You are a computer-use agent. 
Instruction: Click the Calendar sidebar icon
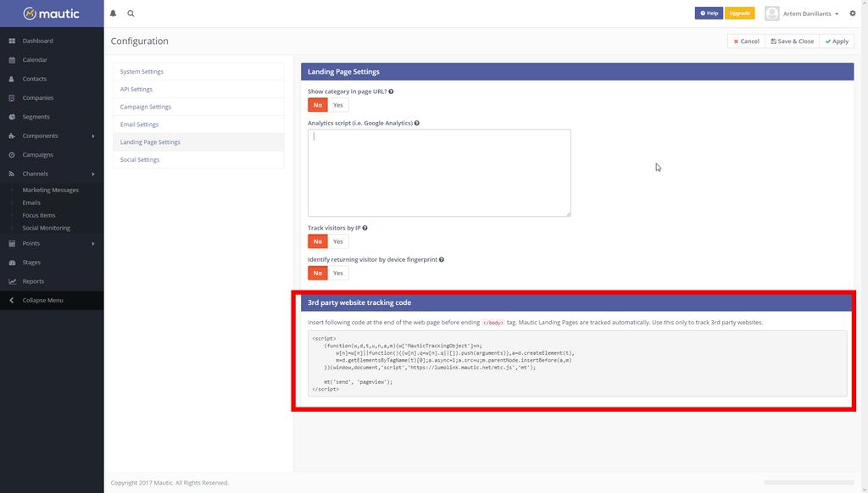(12, 60)
